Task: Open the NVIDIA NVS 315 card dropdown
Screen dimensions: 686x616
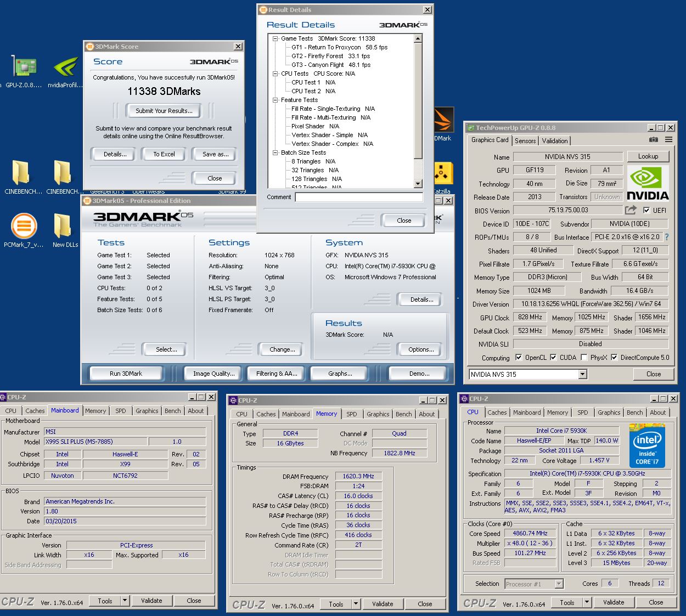Action: point(583,374)
